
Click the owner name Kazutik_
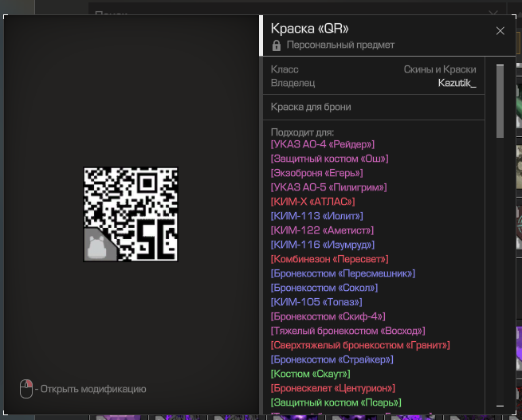coord(457,83)
